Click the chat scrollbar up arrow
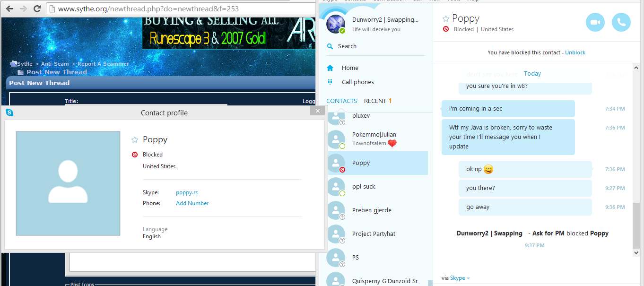644x286 pixels. (x=636, y=69)
